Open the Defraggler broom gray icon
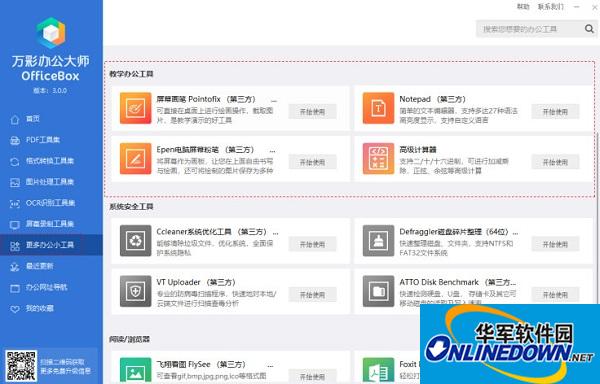This screenshot has width=600, height=384. (x=378, y=241)
